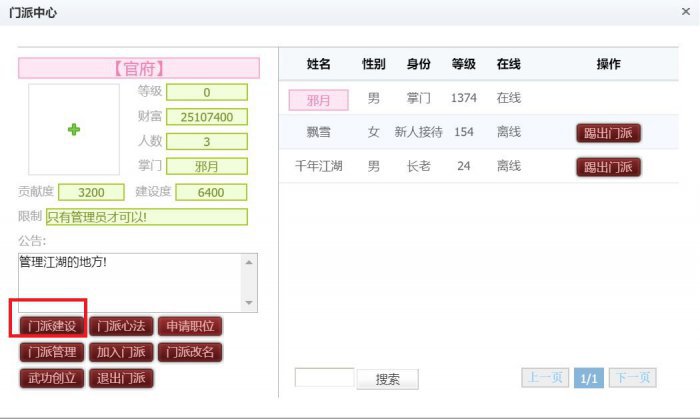Click 加入门派 button
The height and width of the screenshot is (419, 700).
[x=120, y=352]
